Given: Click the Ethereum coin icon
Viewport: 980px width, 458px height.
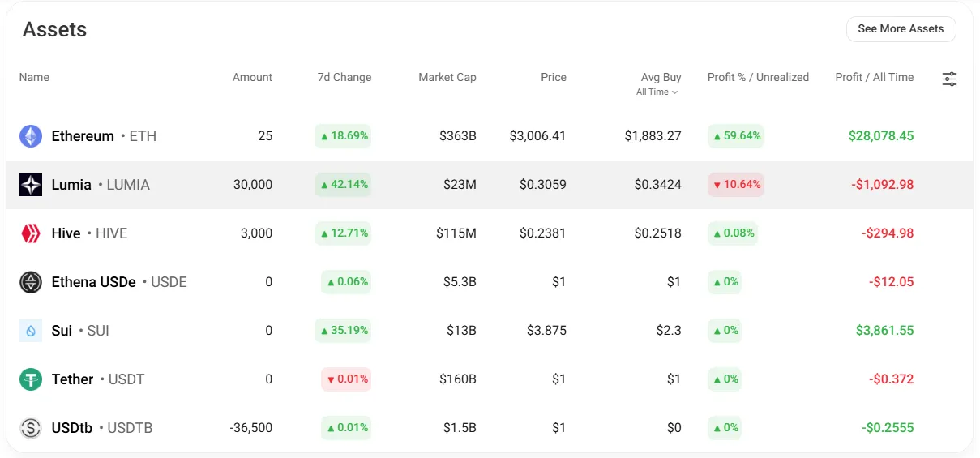Looking at the screenshot, I should coord(31,136).
